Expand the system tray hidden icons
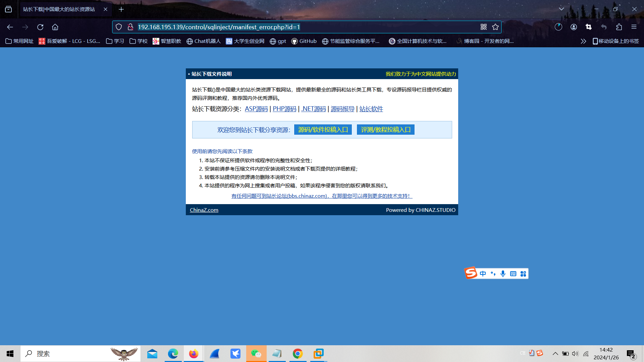Image resolution: width=644 pixels, height=362 pixels. (x=555, y=354)
